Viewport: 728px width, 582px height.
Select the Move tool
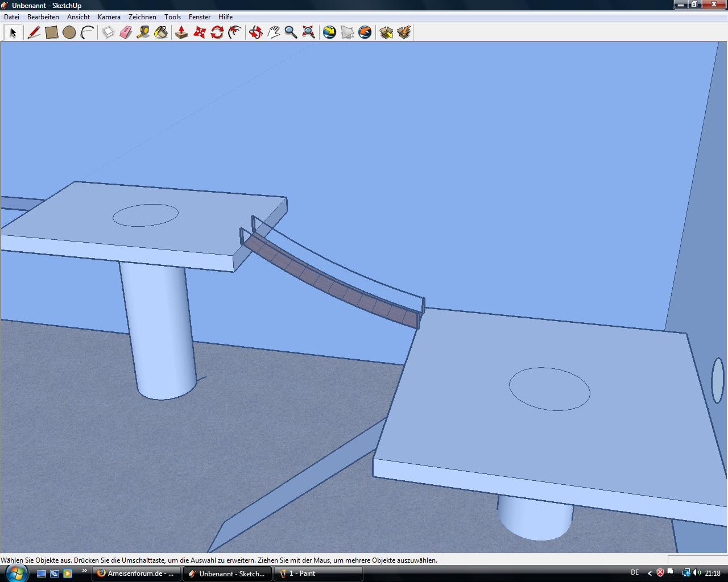pyautogui.click(x=199, y=32)
